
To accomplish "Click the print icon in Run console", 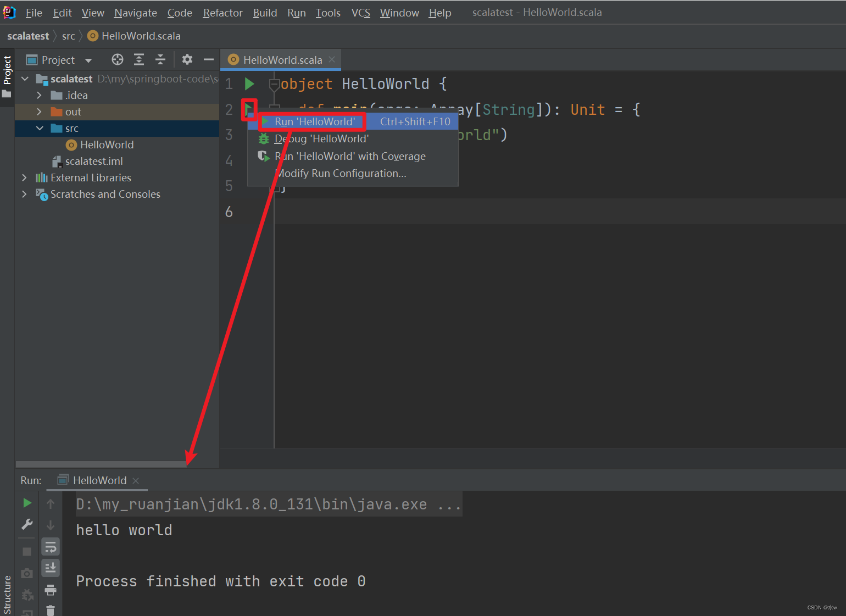I will (x=51, y=590).
